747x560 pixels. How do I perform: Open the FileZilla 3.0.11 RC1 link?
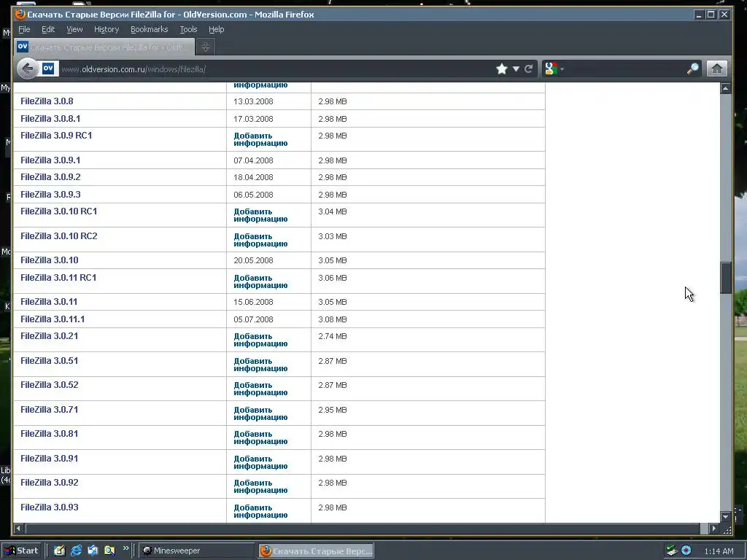58,277
